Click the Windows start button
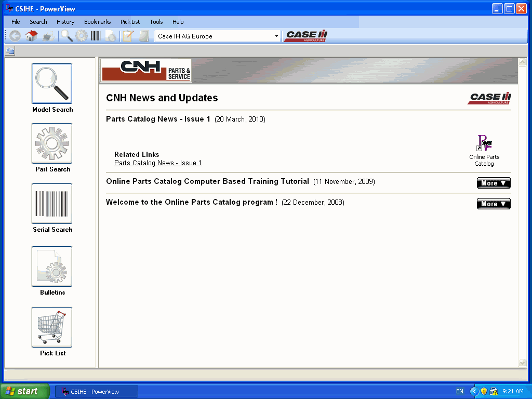Screen dimensions: 532x399 click(25, 391)
